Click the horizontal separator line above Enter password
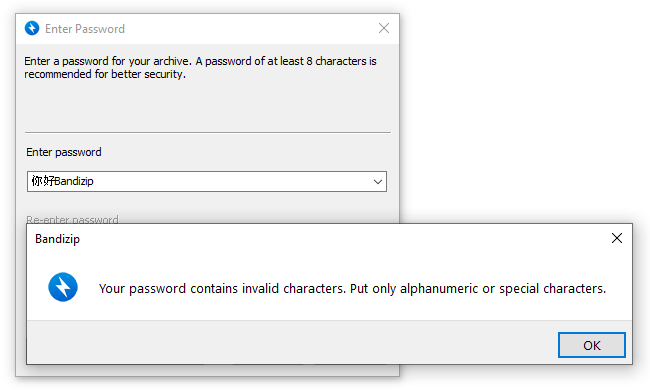This screenshot has height=390, width=650. pyautogui.click(x=208, y=133)
